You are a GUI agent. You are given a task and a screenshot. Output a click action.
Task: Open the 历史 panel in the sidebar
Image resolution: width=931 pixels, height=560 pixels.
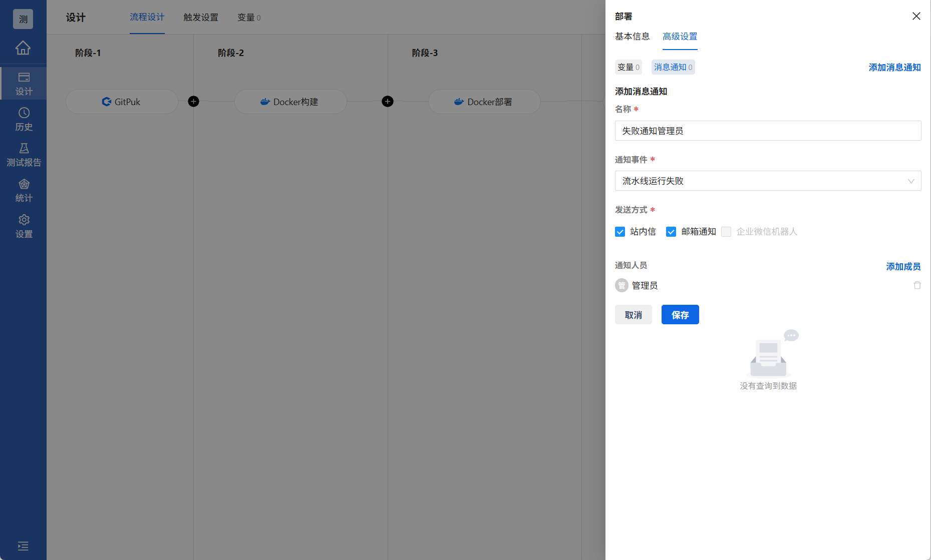coord(23,119)
